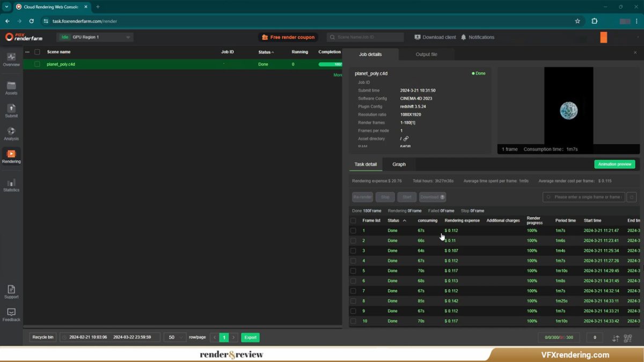Open the Assets sidebar icon
Viewport: 644px width, 362px height.
(11, 86)
